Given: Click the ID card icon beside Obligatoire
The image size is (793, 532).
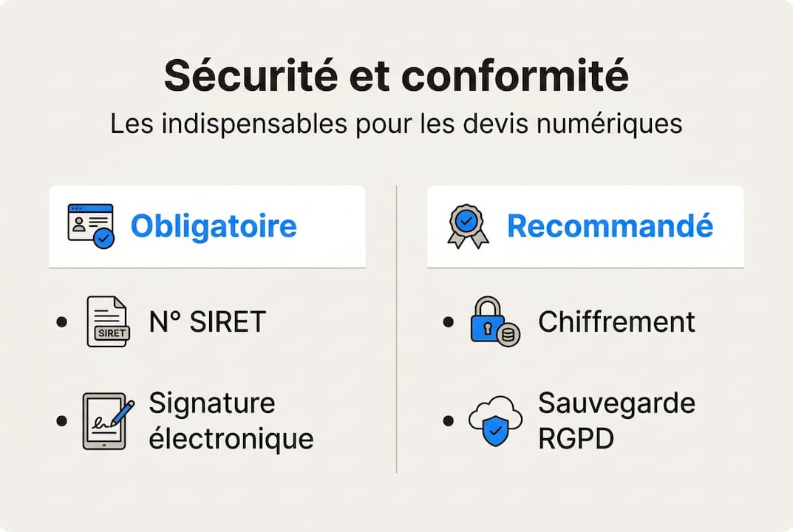Looking at the screenshot, I should click(x=91, y=225).
